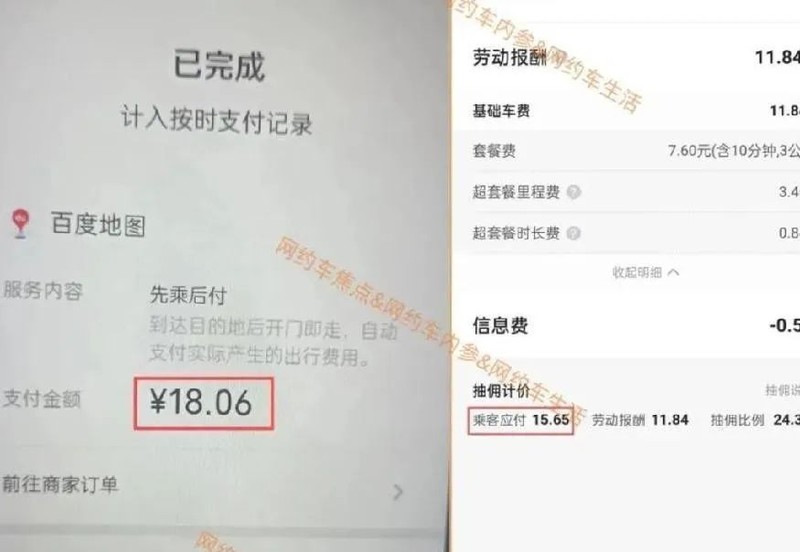Open the 前往商家订单 row
The image size is (800, 552).
204,485
